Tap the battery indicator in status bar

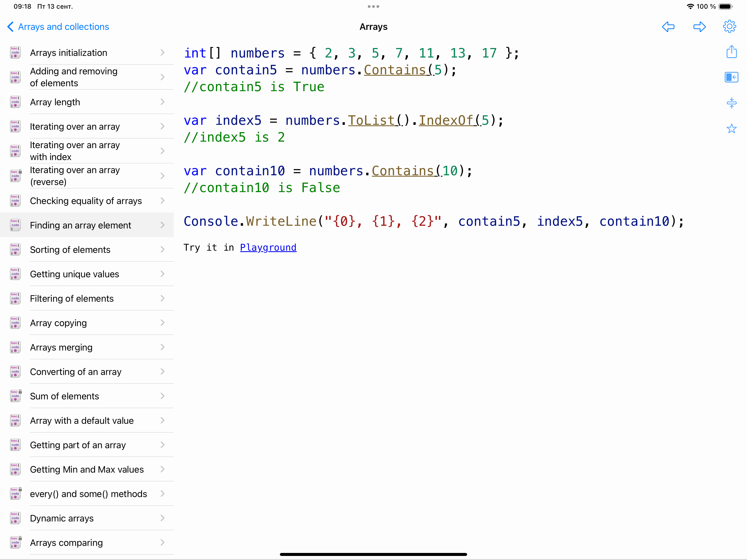tap(726, 7)
